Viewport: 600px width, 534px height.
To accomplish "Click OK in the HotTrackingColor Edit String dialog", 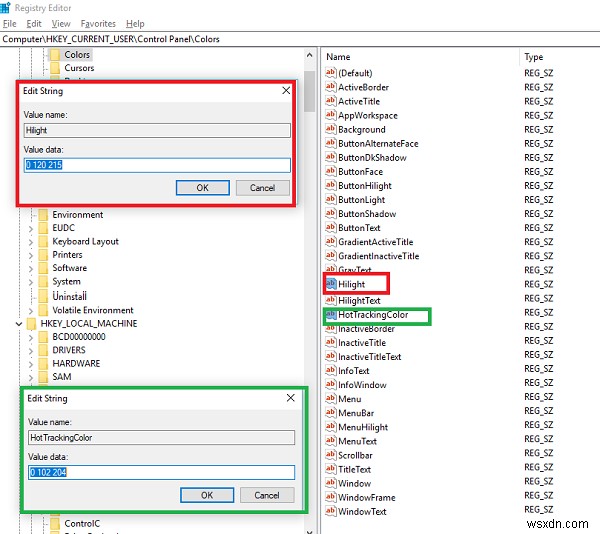I will (x=207, y=495).
